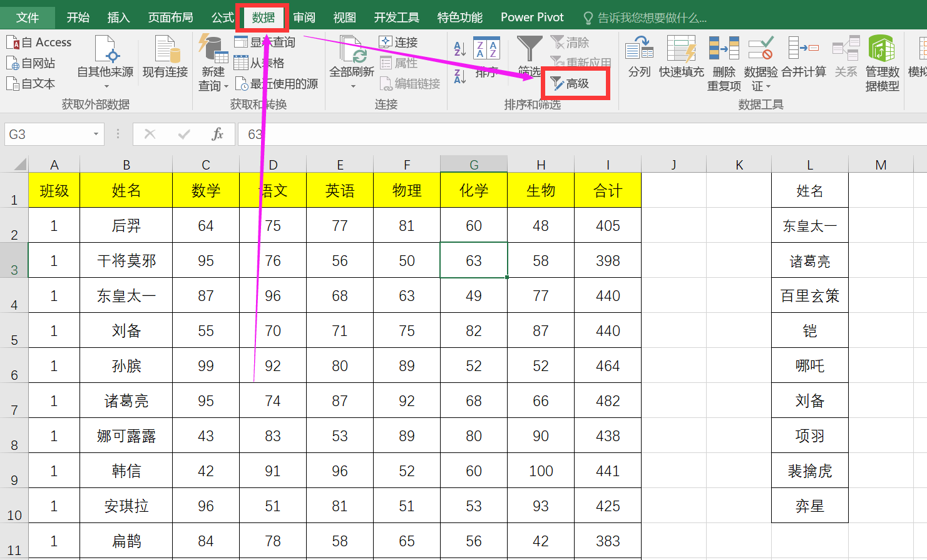Run 快速填充 flash fill

[x=682, y=57]
